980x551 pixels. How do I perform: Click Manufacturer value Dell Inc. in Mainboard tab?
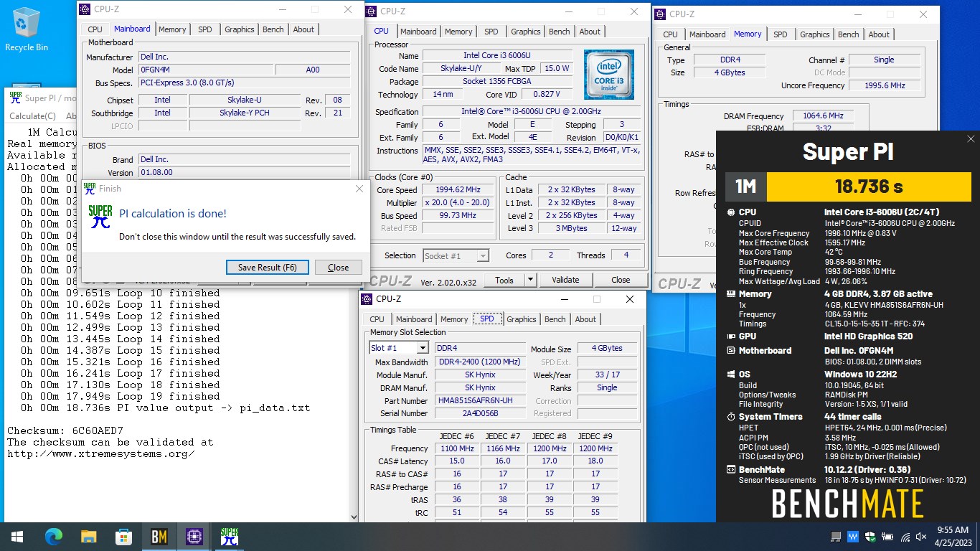[x=245, y=57]
